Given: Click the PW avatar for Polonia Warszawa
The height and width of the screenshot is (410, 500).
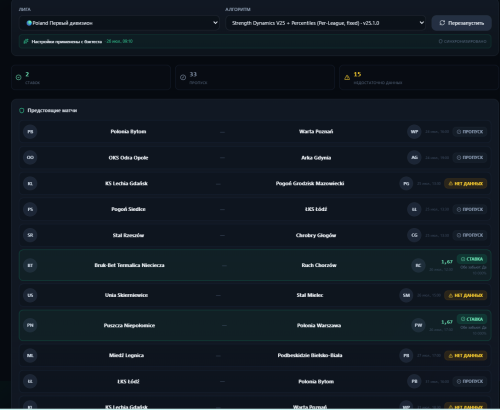Looking at the screenshot, I should tap(418, 325).
